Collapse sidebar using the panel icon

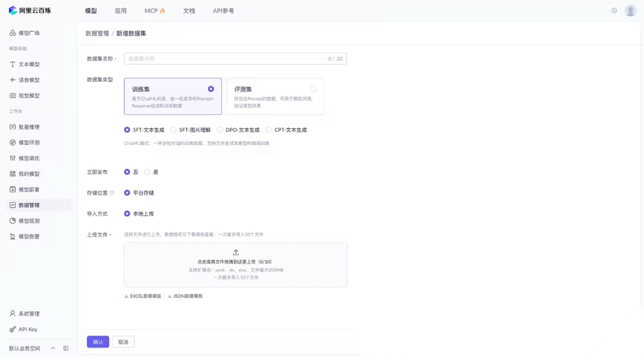(x=66, y=348)
